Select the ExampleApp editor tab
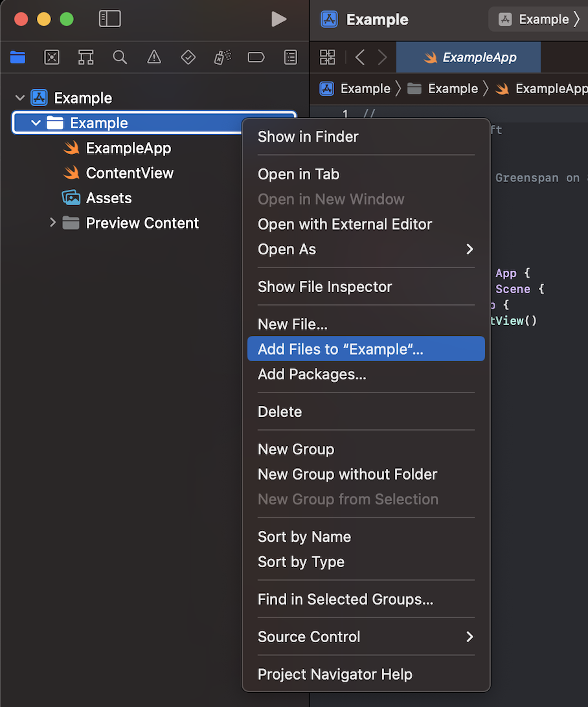 [x=468, y=57]
